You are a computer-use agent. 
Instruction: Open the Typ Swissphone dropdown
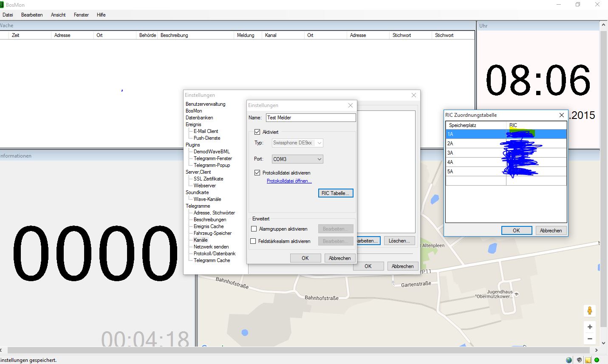coord(297,143)
